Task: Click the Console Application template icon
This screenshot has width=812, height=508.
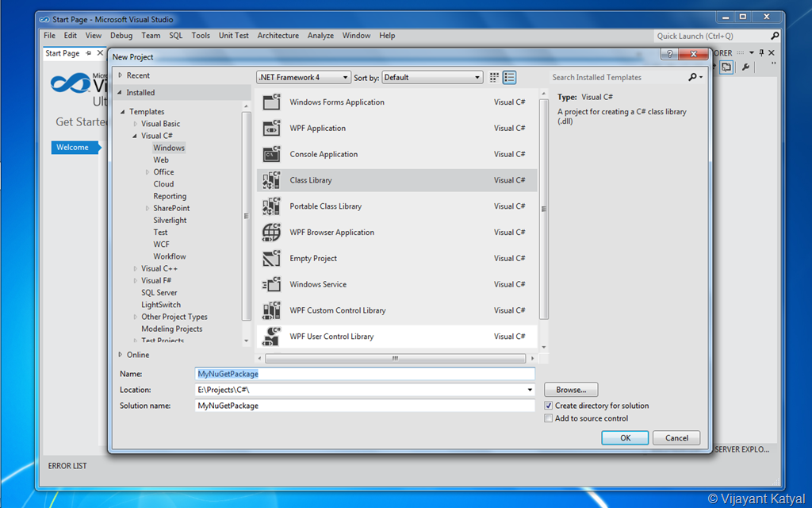Action: pyautogui.click(x=271, y=154)
